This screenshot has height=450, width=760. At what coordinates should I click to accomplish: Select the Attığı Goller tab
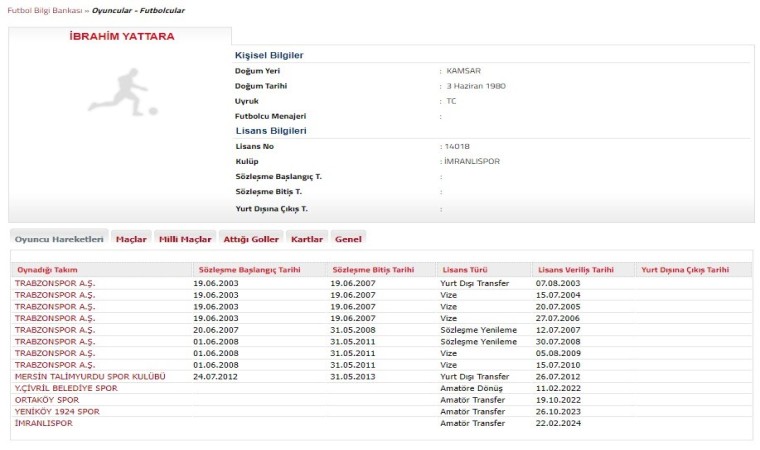pyautogui.click(x=251, y=239)
